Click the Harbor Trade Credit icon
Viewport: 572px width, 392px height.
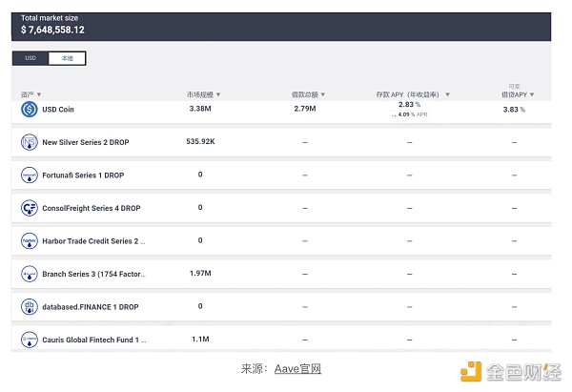[30, 240]
